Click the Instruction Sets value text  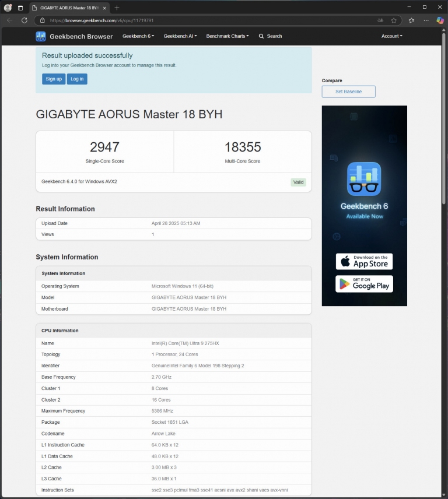pos(220,490)
